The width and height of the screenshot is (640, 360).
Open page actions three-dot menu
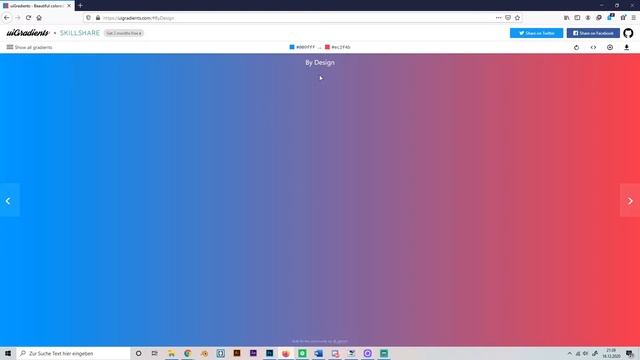(x=498, y=18)
